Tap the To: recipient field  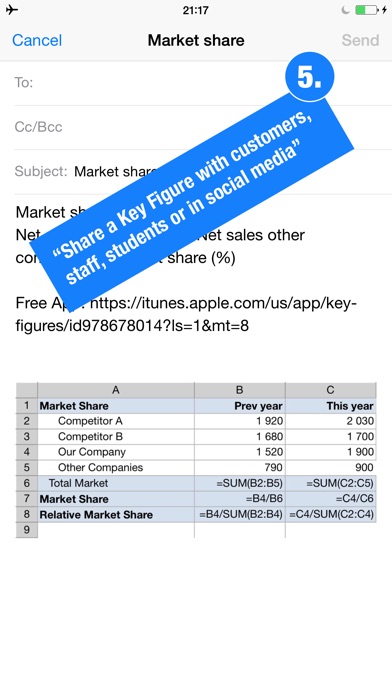[x=203, y=83]
